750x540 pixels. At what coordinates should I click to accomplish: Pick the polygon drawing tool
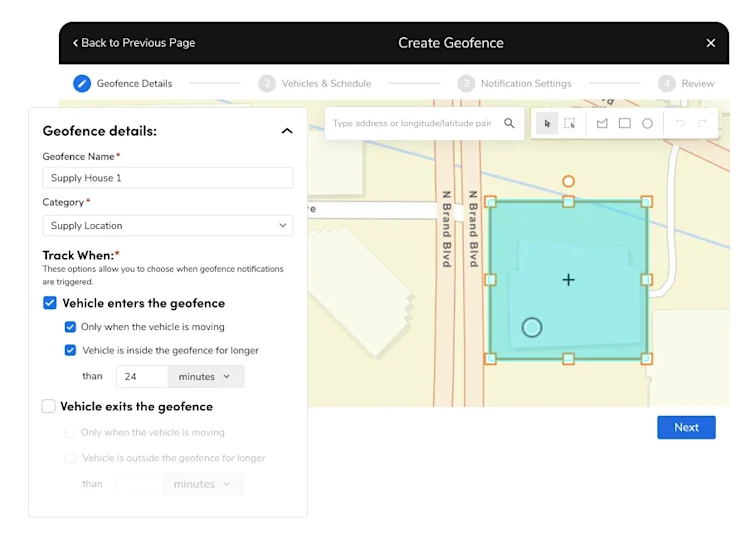point(602,123)
